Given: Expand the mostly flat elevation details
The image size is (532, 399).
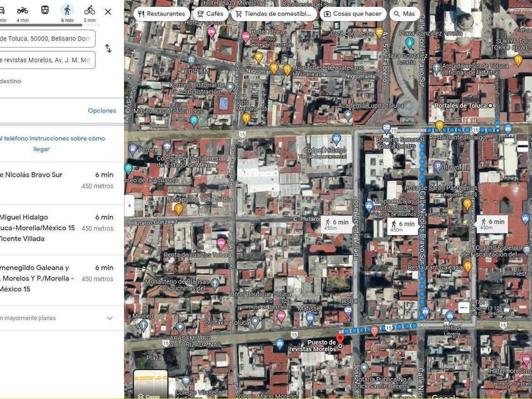Looking at the screenshot, I should pos(109,318).
